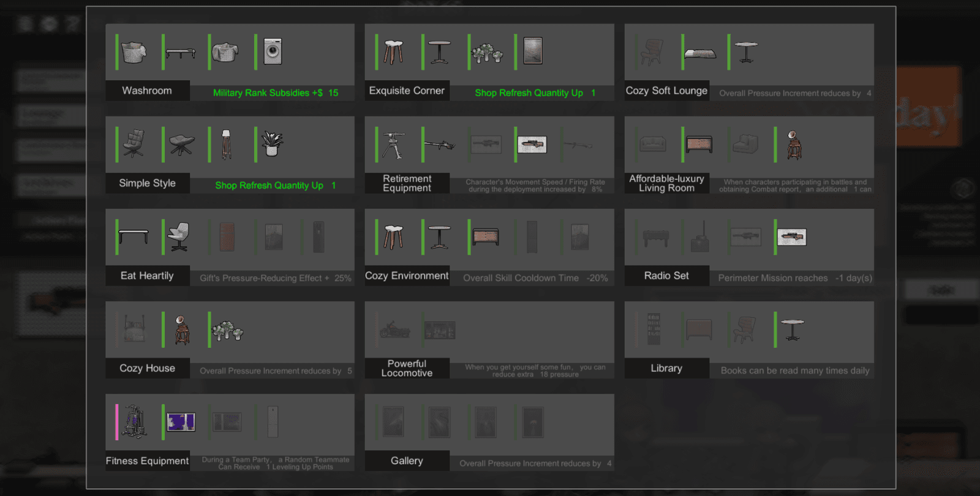Select the framed picture icon in Exquisite Corner

pos(533,51)
